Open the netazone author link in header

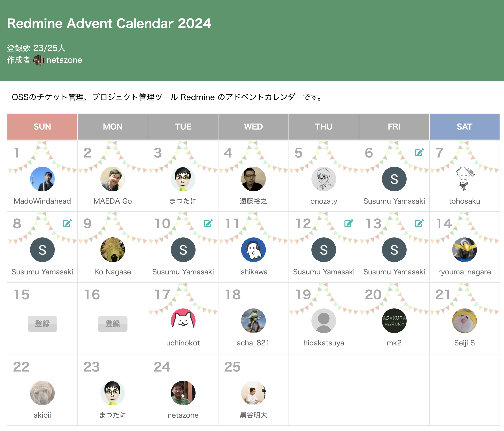tap(64, 60)
